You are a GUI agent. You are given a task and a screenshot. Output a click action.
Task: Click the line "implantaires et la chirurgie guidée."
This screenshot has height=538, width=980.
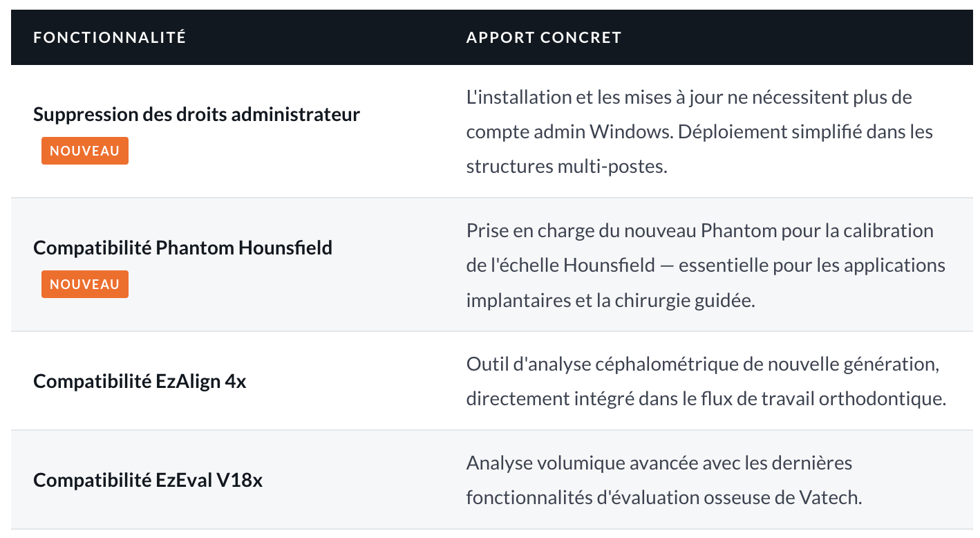click(610, 301)
